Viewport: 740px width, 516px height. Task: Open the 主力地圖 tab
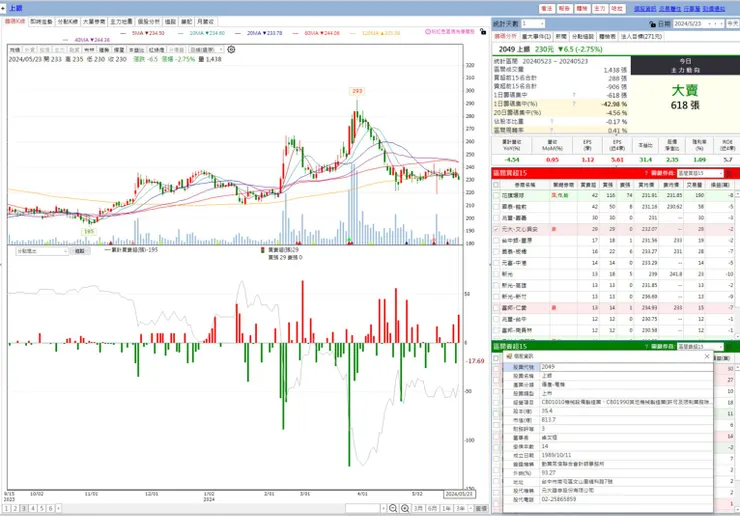click(x=121, y=22)
